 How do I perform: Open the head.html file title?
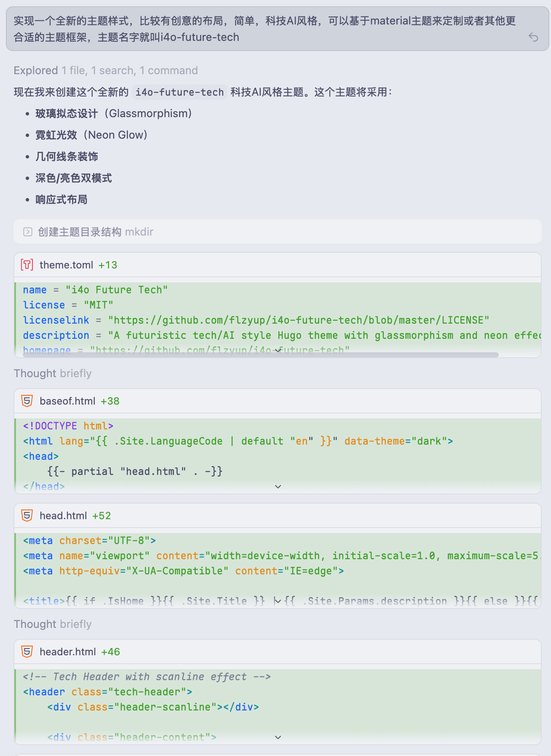63,515
